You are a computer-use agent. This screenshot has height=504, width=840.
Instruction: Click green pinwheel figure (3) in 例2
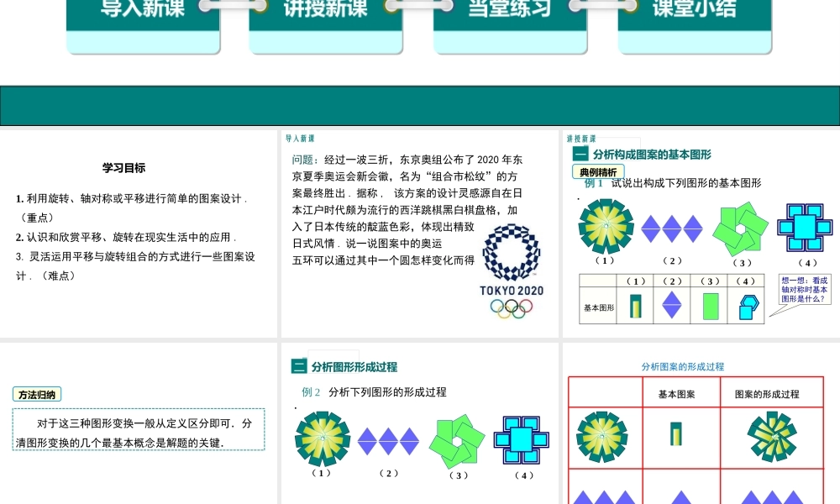[457, 441]
